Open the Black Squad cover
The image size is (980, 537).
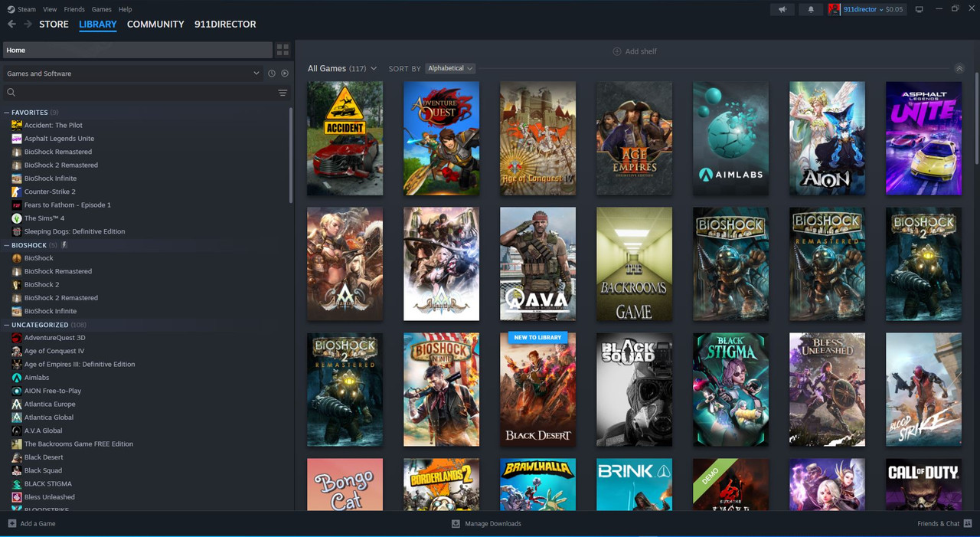[634, 390]
